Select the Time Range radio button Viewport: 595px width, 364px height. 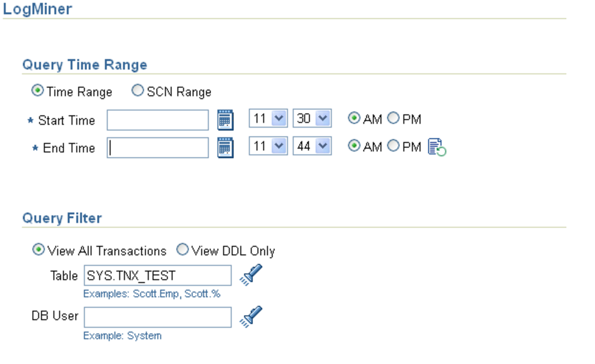[37, 91]
